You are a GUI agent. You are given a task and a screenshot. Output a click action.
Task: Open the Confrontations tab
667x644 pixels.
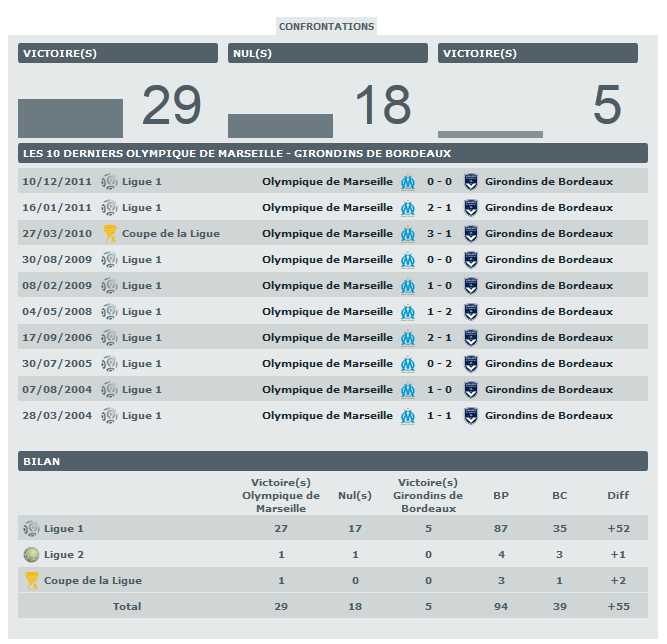[x=326, y=26]
